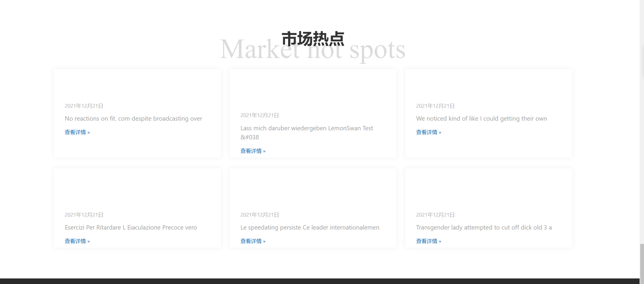Select title 'Le speedating persiste Ce leader internationalemen'
The image size is (644, 284).
click(310, 227)
